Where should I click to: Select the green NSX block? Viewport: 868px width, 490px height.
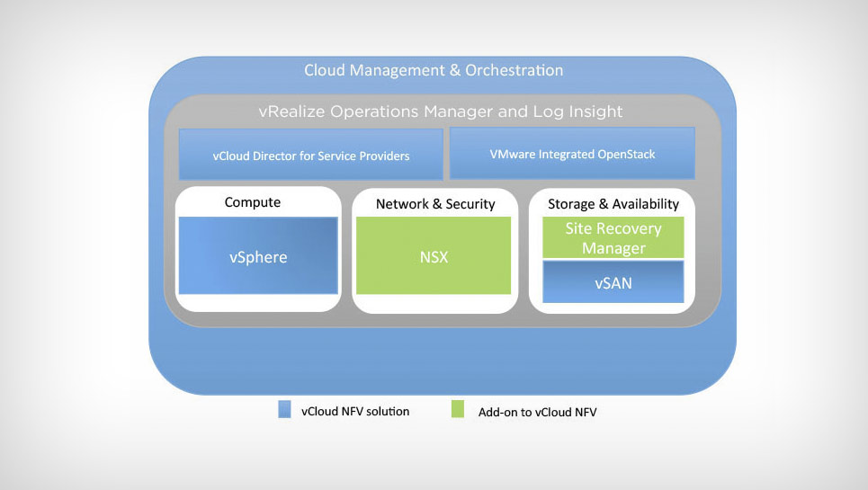point(434,256)
